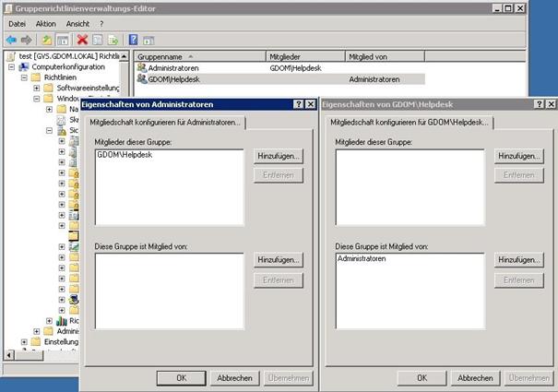Collapse the Richtlinien tree node

pyautogui.click(x=25, y=77)
